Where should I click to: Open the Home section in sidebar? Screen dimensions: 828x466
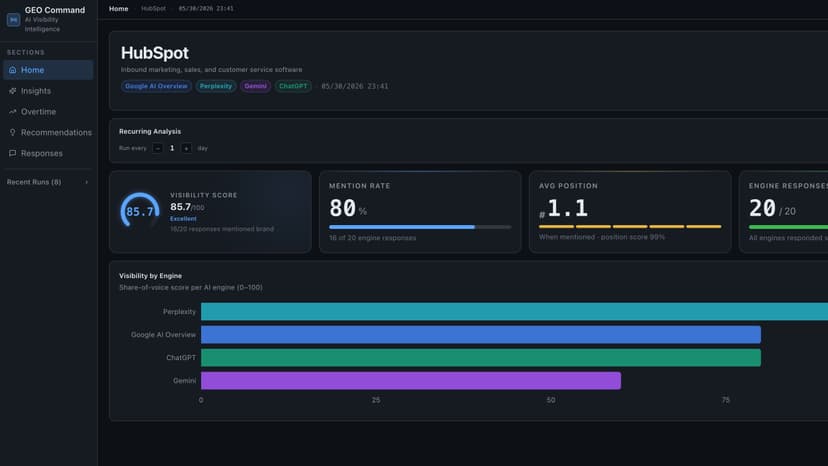pos(48,70)
